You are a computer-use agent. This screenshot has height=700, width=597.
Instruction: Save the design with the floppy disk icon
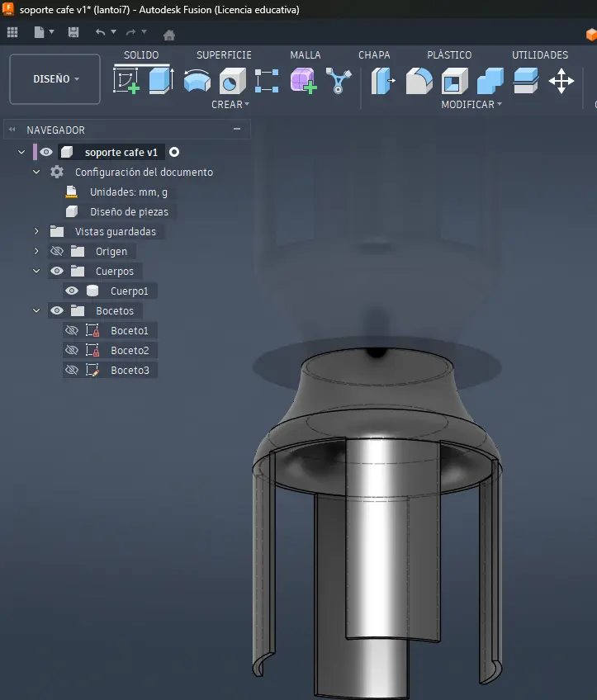tap(73, 32)
